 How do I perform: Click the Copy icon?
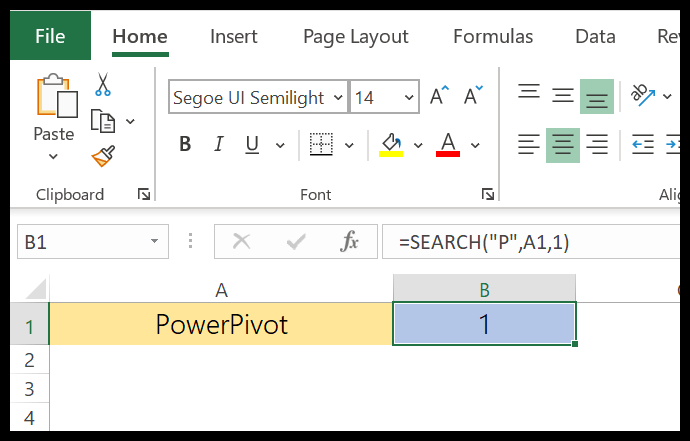point(103,121)
